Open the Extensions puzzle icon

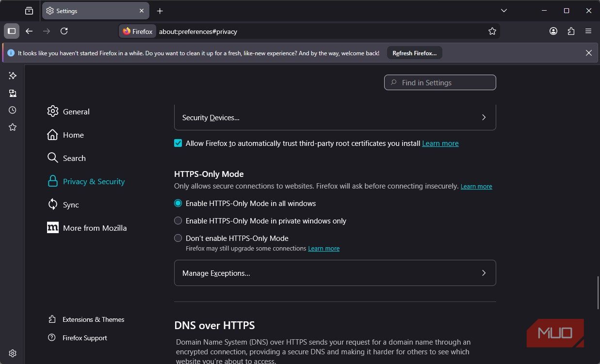tap(571, 31)
